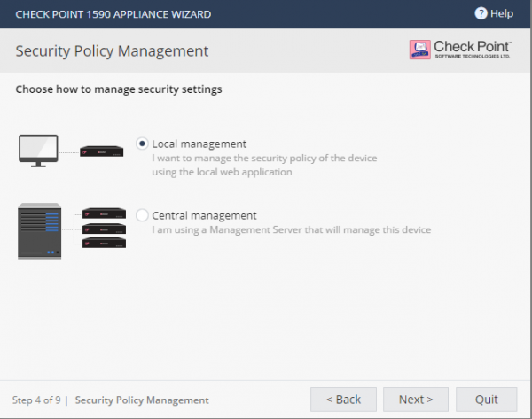Click the single appliance icon beside the monitor
Viewport: 532px width, 419px height.
click(x=101, y=151)
